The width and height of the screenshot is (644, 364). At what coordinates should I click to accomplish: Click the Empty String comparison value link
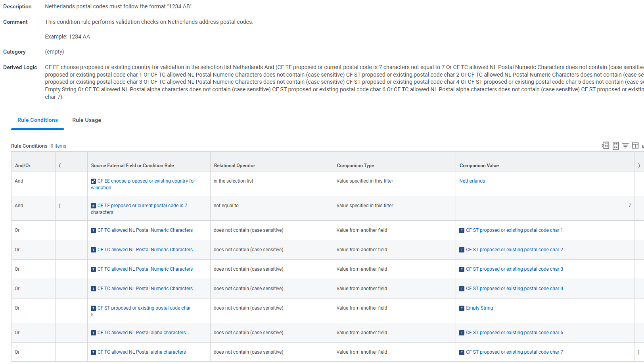(x=480, y=308)
